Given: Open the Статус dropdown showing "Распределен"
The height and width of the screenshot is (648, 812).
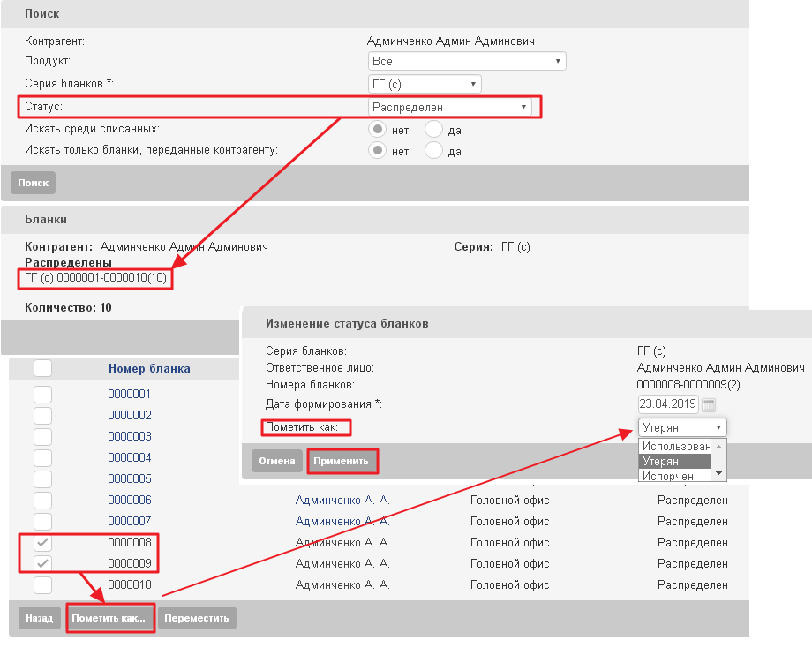Looking at the screenshot, I should pyautogui.click(x=449, y=107).
